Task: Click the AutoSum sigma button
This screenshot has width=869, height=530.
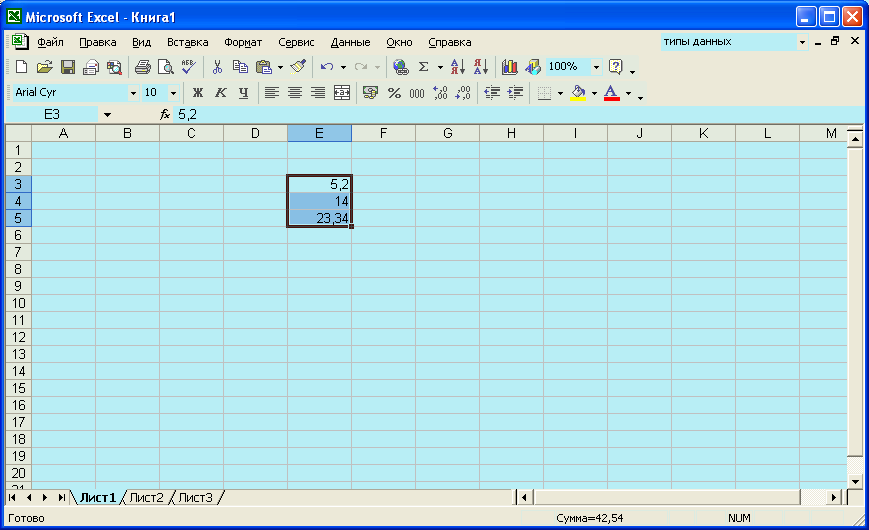Action: click(423, 67)
